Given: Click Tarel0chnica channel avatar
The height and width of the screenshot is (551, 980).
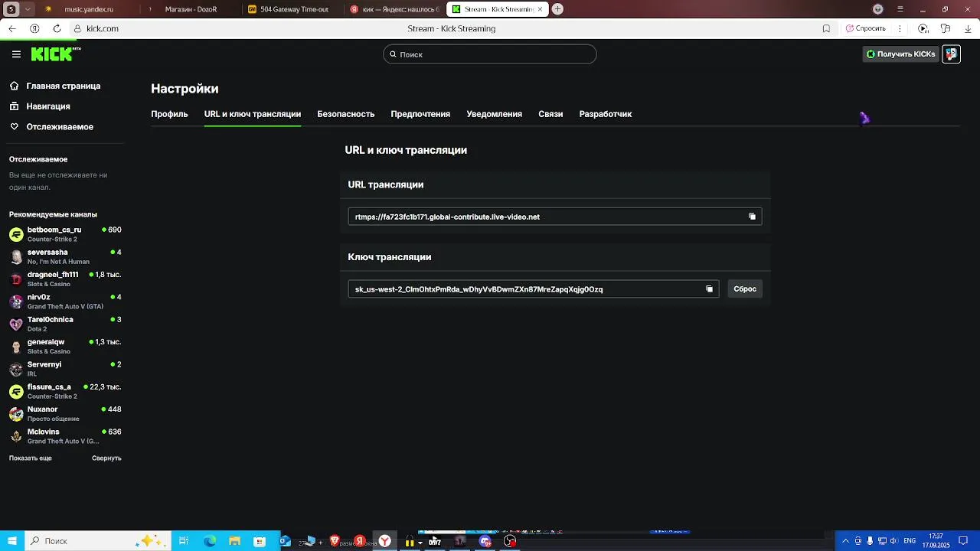Looking at the screenshot, I should tap(16, 324).
